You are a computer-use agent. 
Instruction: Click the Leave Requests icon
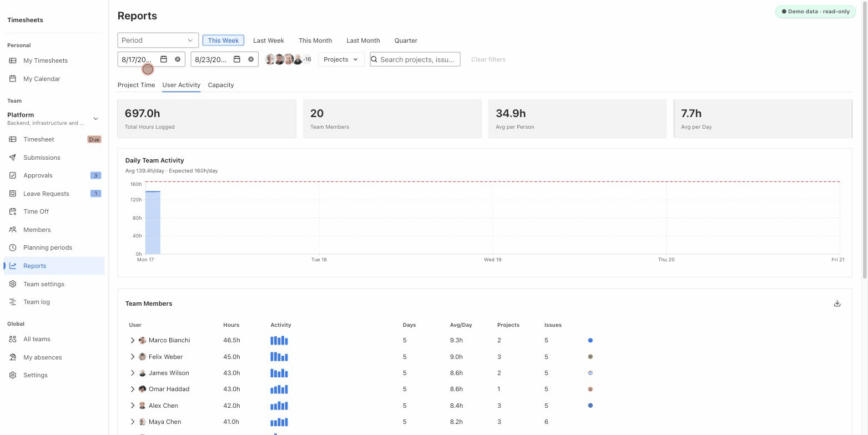coord(13,194)
